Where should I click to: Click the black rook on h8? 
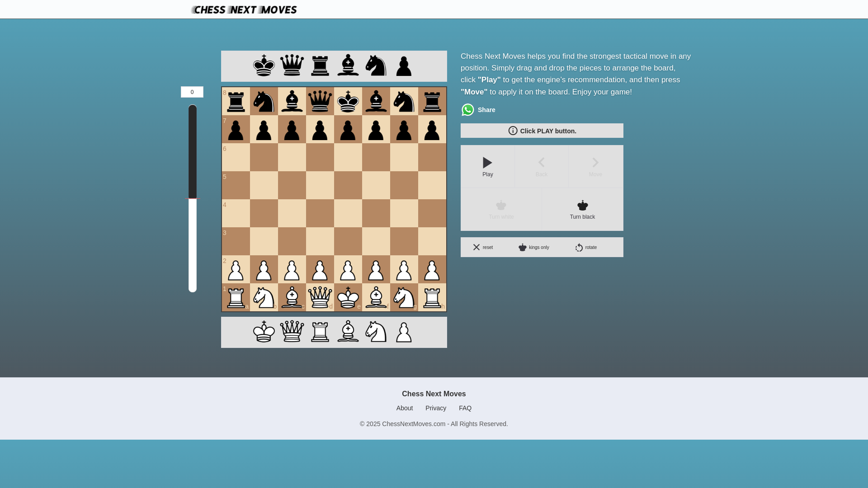(432, 101)
